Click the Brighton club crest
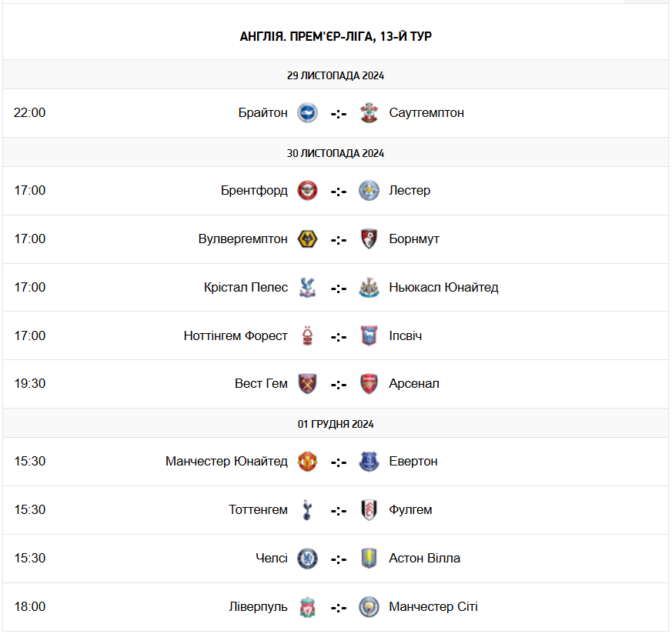The height and width of the screenshot is (634, 672). (x=307, y=113)
